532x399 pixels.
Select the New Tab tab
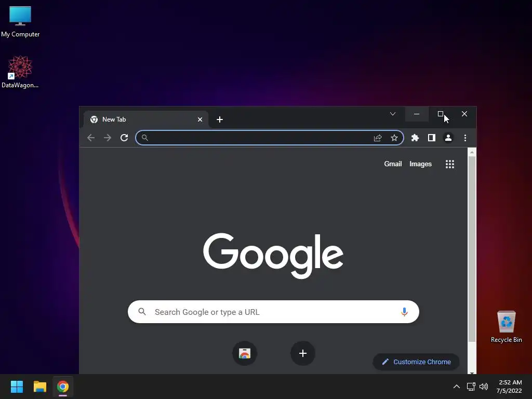tap(146, 119)
